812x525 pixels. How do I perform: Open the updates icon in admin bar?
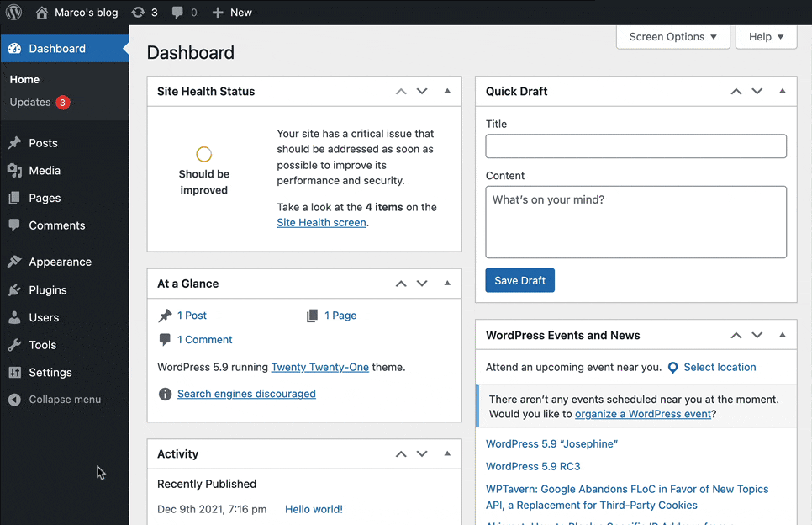[x=139, y=13]
